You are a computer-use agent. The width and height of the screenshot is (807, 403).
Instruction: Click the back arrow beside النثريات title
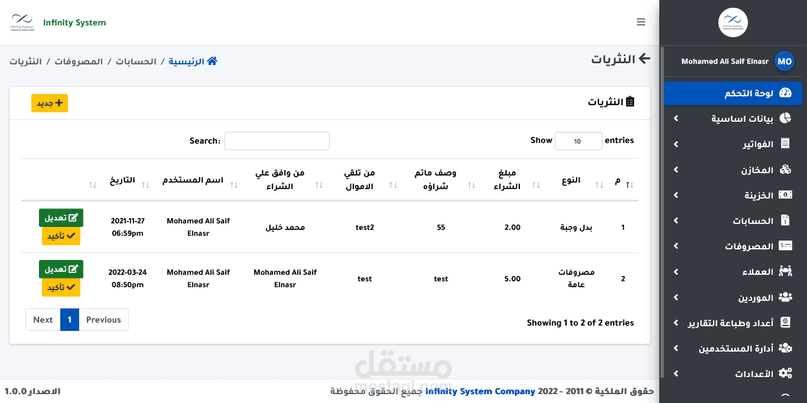644,60
